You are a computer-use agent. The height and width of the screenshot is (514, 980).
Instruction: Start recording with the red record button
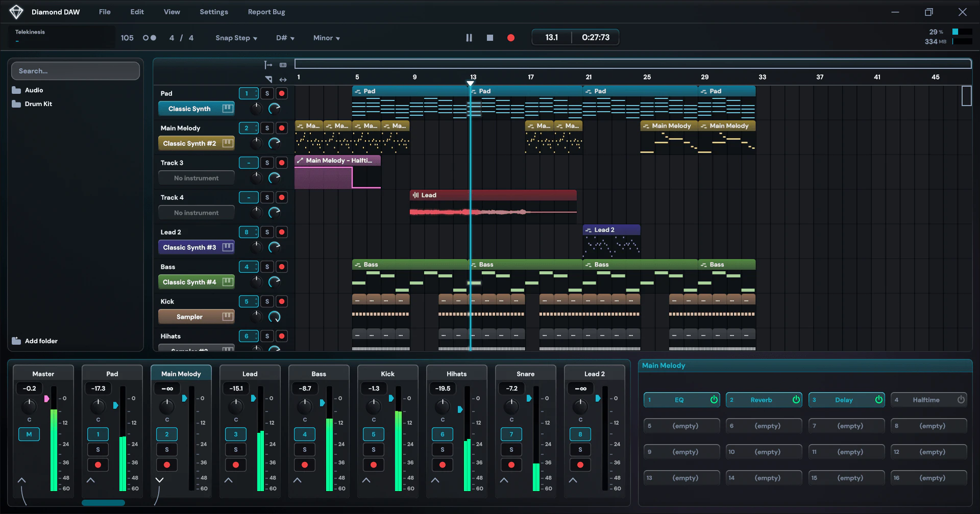(x=511, y=38)
